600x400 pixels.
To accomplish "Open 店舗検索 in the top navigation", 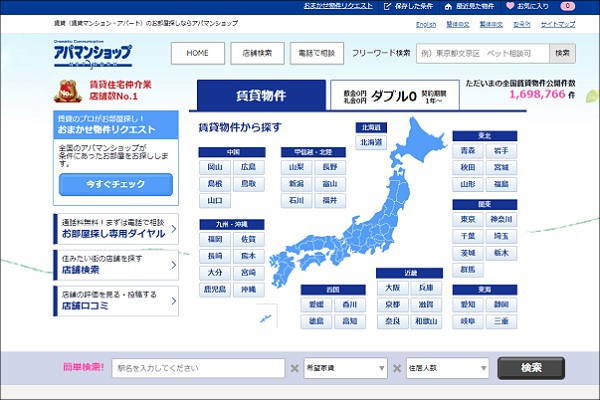I will pos(257,53).
